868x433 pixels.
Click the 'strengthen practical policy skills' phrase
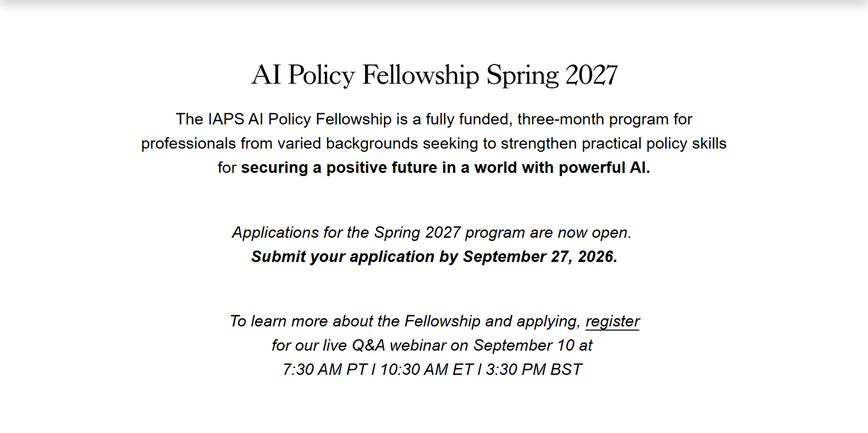tap(614, 144)
